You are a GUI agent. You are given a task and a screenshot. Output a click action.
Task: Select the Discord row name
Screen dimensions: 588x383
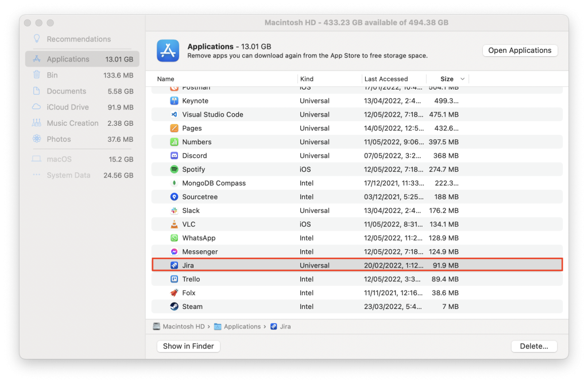click(194, 156)
